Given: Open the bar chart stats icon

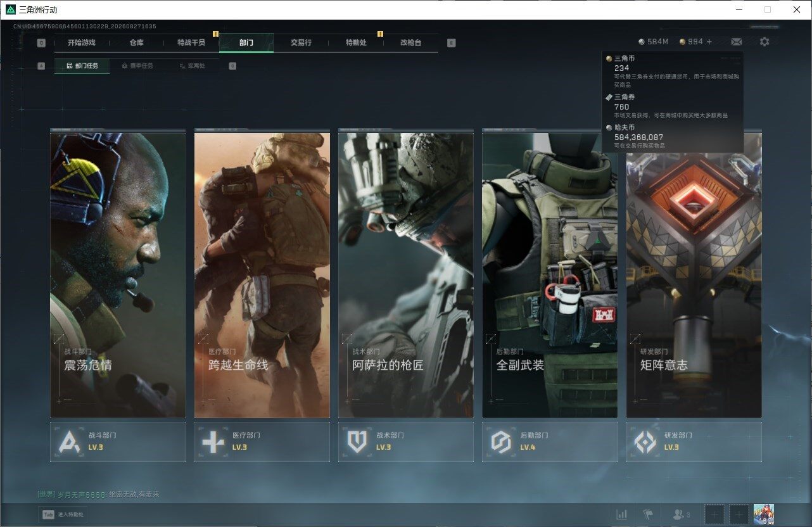Looking at the screenshot, I should click(622, 514).
